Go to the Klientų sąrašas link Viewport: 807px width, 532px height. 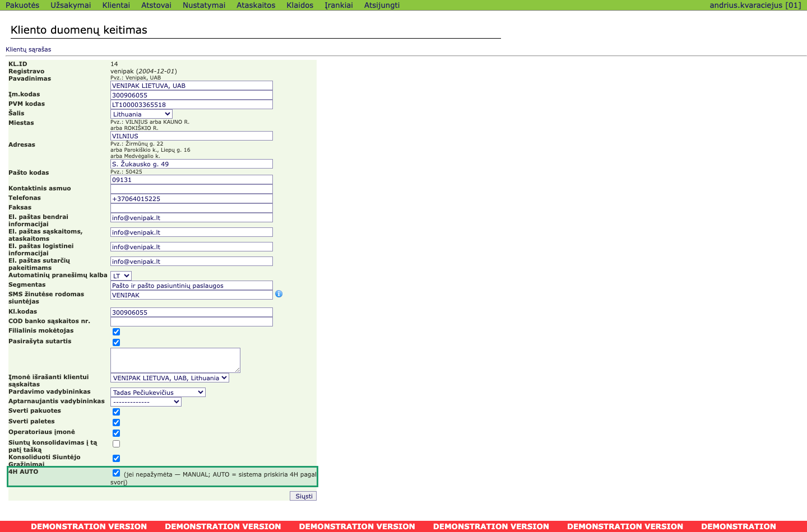29,49
